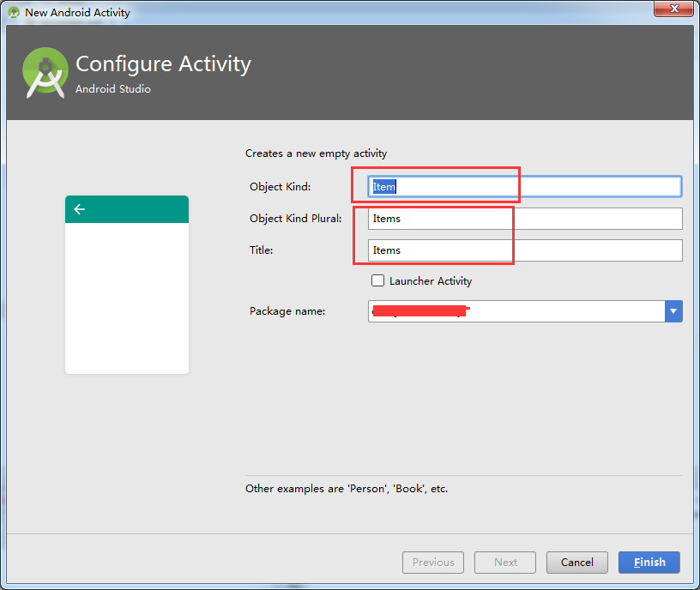Click the 'Package name:' label
700x590 pixels.
[287, 311]
